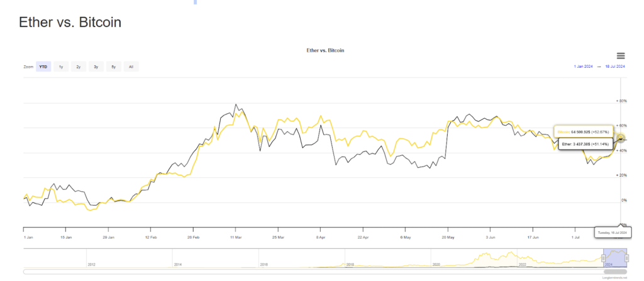Image resolution: width=644 pixels, height=281 pixels.
Task: Click the '2018' navigator year label
Action: coord(350,265)
